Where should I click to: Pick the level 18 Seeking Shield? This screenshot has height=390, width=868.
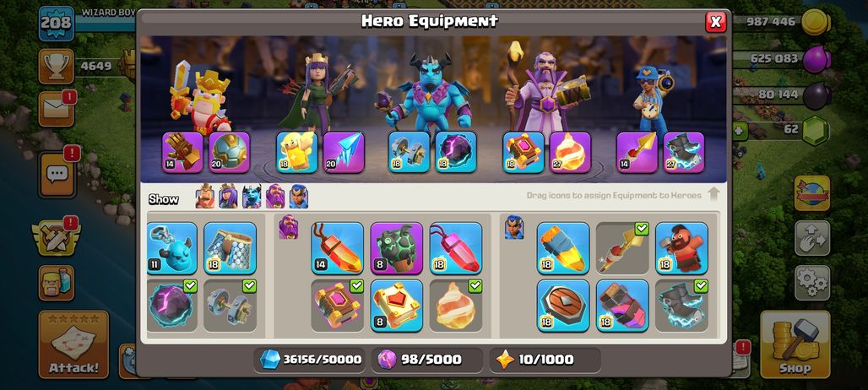tap(563, 306)
